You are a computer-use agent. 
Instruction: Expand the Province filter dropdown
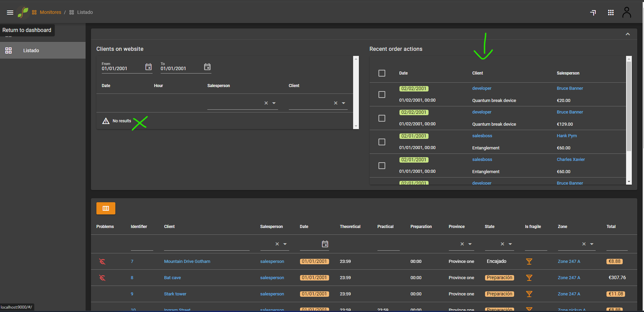[470, 244]
